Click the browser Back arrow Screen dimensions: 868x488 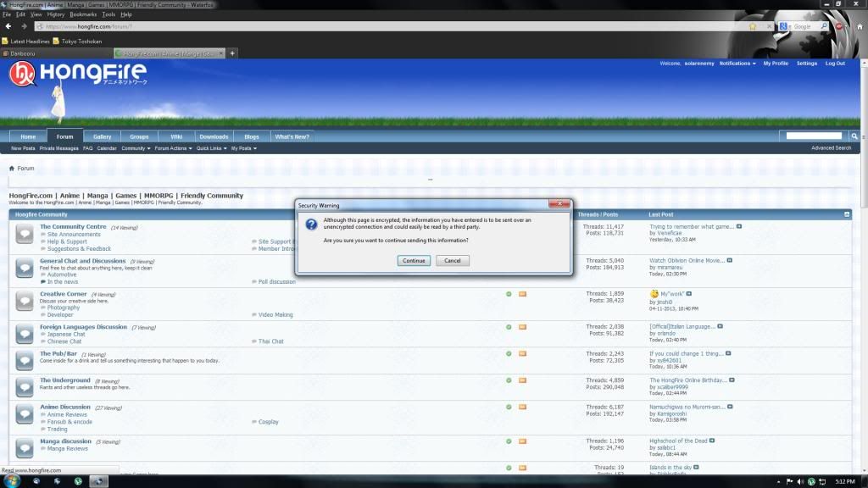[8, 26]
